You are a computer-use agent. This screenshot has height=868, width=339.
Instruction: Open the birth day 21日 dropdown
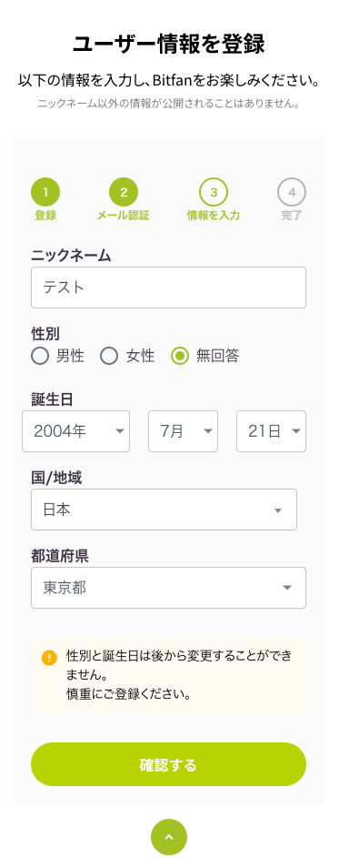click(x=271, y=431)
